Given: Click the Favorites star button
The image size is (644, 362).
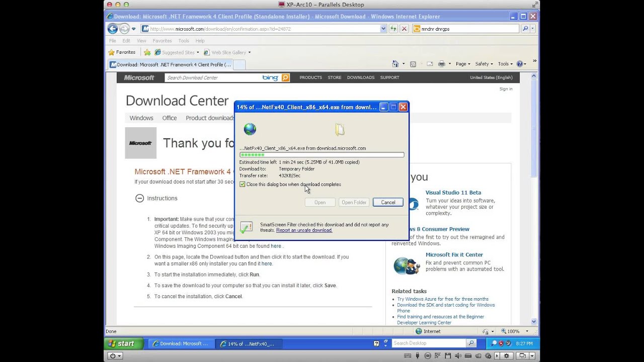Looking at the screenshot, I should 122,52.
